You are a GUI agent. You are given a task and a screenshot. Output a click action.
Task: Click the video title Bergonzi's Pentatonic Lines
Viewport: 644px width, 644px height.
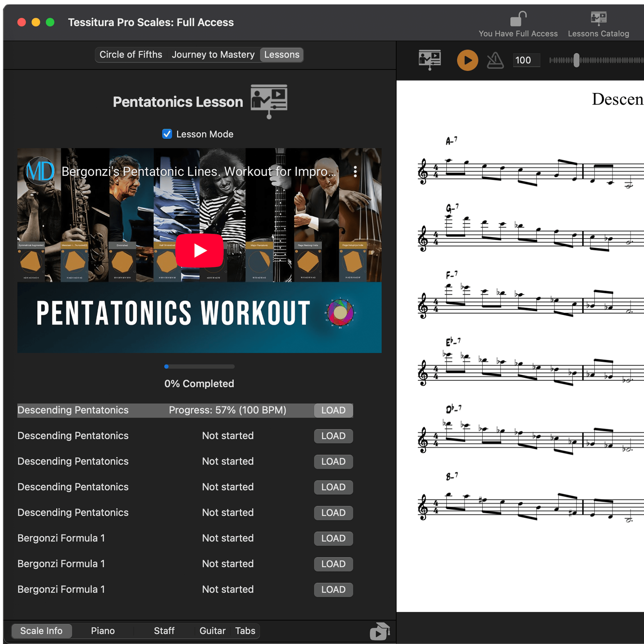(199, 171)
